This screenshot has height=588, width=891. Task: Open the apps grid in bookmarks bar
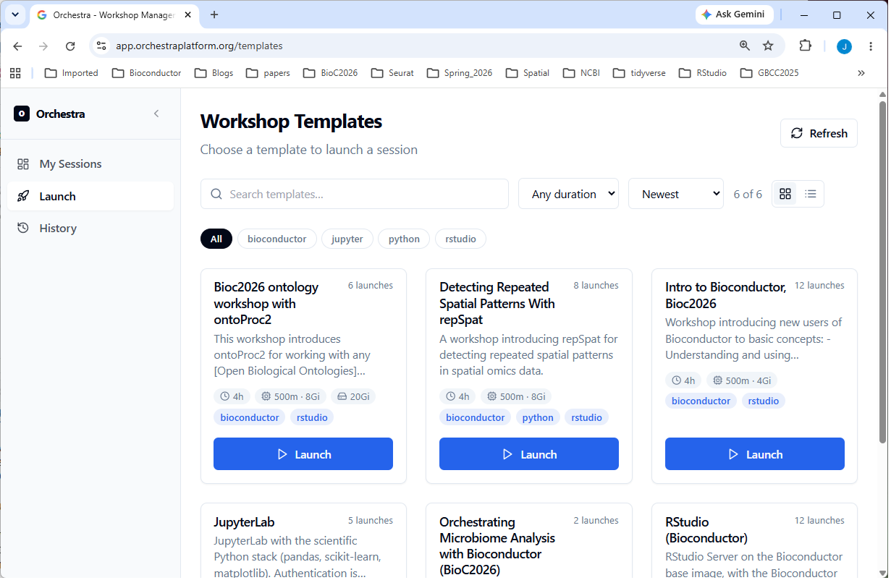click(x=15, y=73)
